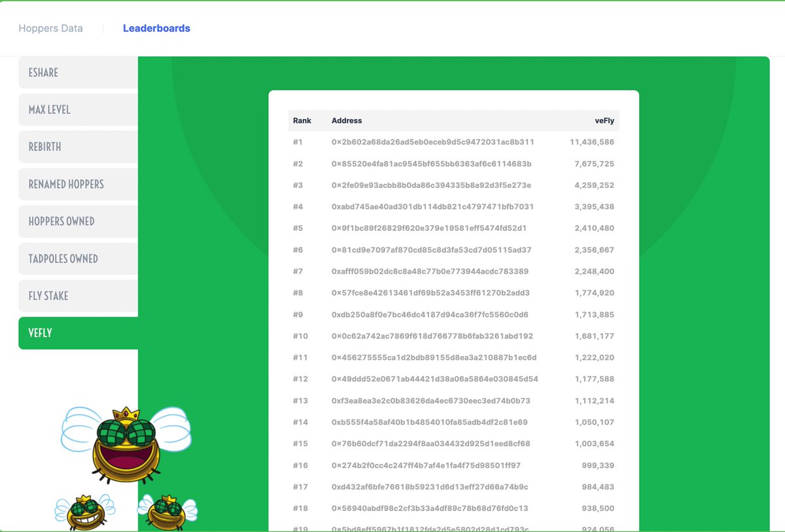Click the veFly value 1,112,214
This screenshot has width=785, height=532.
595,400
